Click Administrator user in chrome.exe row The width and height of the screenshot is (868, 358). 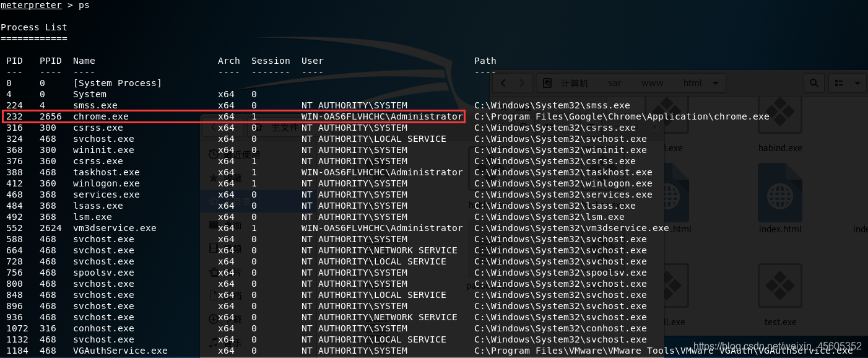click(x=382, y=116)
